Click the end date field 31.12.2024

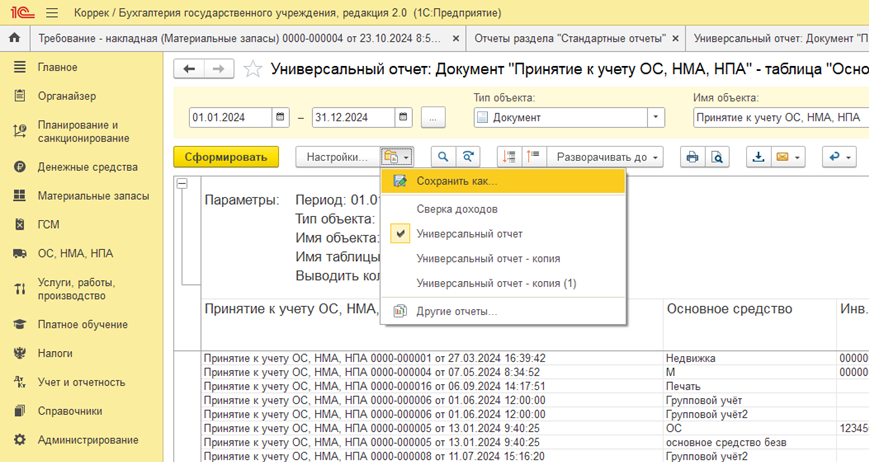pos(354,117)
